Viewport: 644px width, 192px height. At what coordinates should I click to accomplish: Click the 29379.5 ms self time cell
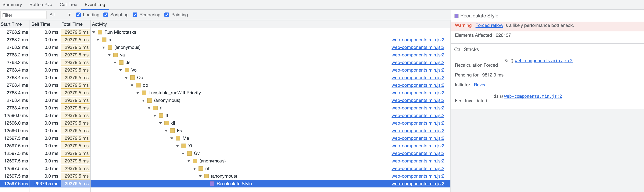[46, 184]
